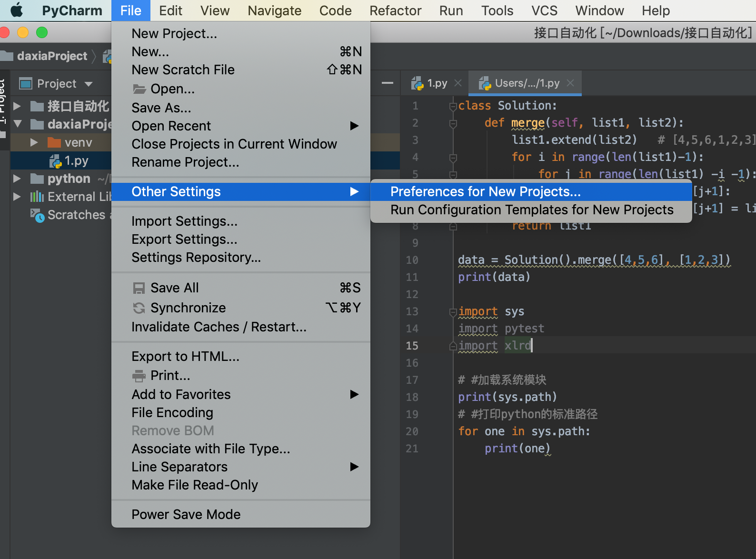
Task: Choose Export Settings...
Action: point(241,240)
